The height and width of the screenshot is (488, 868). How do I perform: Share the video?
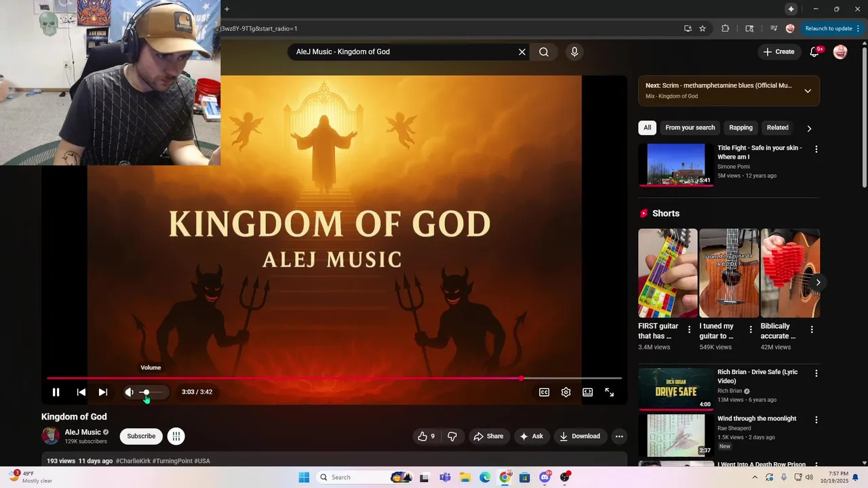tap(488, 436)
